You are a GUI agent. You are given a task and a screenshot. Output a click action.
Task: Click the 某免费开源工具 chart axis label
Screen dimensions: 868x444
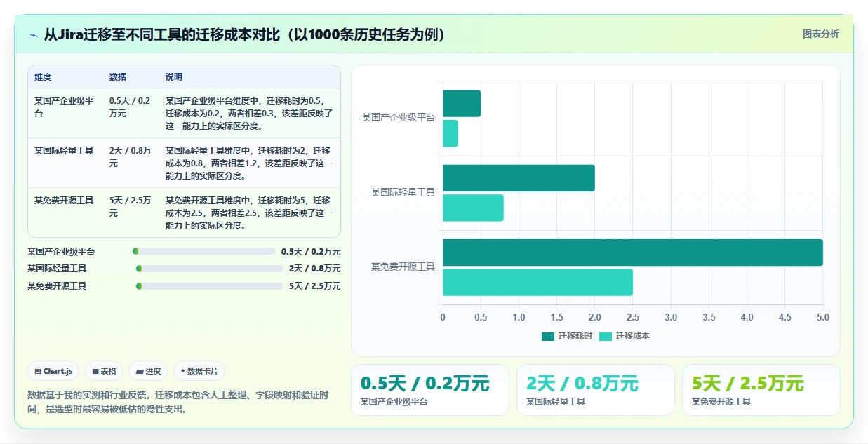[x=403, y=267]
